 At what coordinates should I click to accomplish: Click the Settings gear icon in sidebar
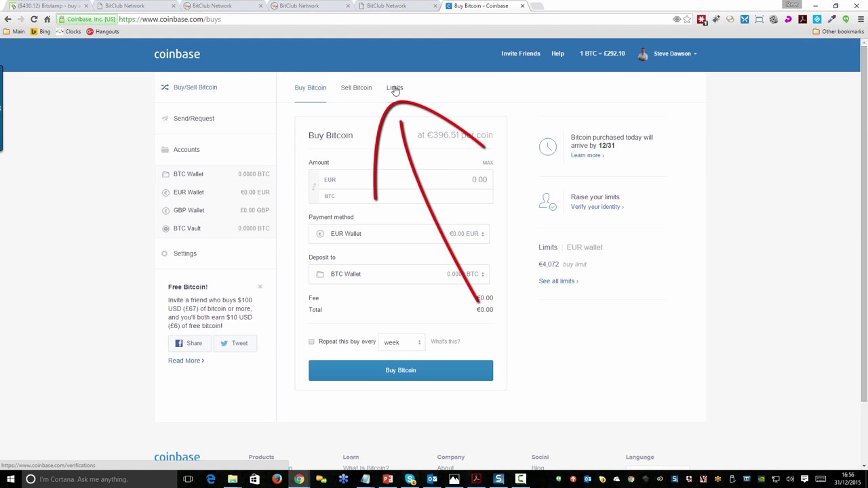click(x=164, y=253)
